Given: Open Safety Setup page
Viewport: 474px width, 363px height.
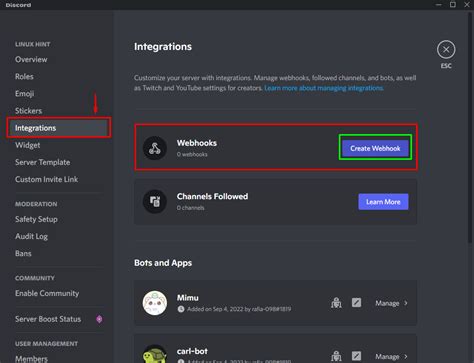Looking at the screenshot, I should [x=36, y=219].
